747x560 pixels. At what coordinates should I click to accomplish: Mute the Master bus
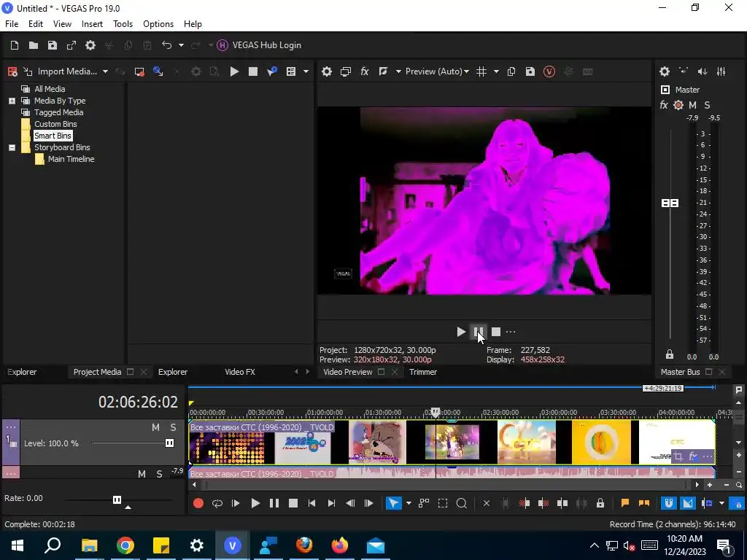693,105
